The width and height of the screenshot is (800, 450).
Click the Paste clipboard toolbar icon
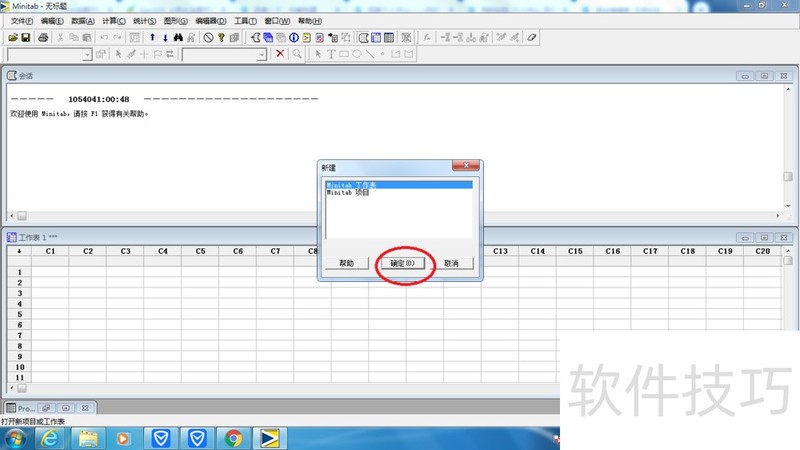[x=87, y=37]
